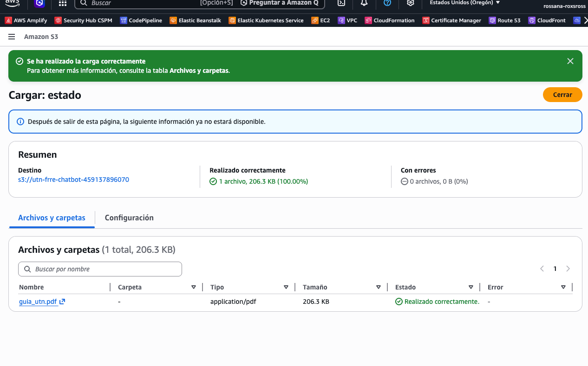Open the AWS Amplify shortcut
588x366 pixels.
[x=26, y=20]
